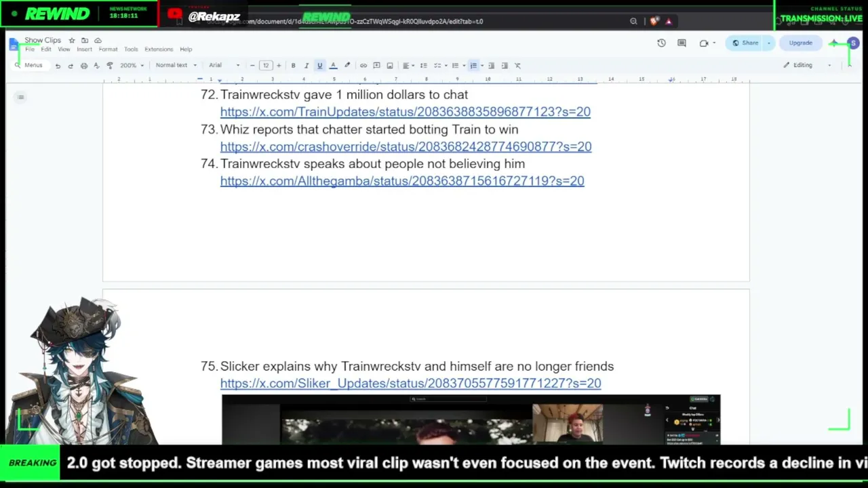Viewport: 868px width, 488px height.
Task: Check the cloud save status icon
Action: point(98,41)
